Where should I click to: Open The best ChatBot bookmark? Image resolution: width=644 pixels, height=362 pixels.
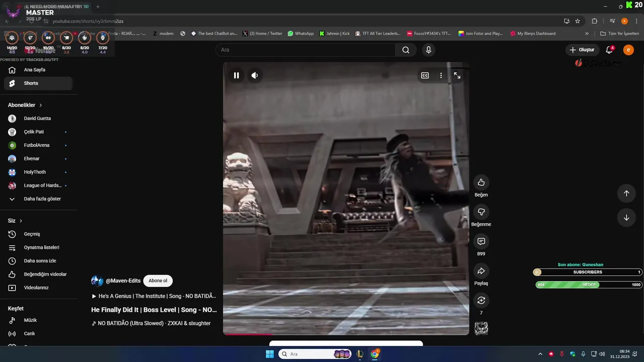click(x=214, y=34)
